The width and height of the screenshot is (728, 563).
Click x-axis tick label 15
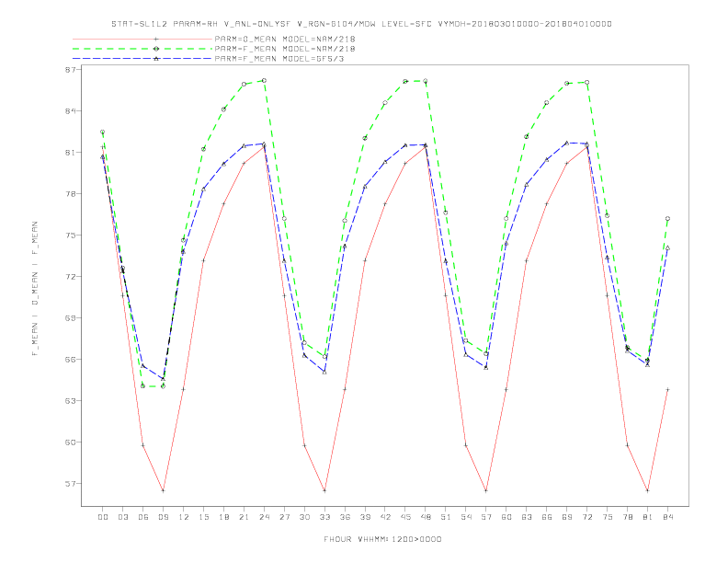203,517
